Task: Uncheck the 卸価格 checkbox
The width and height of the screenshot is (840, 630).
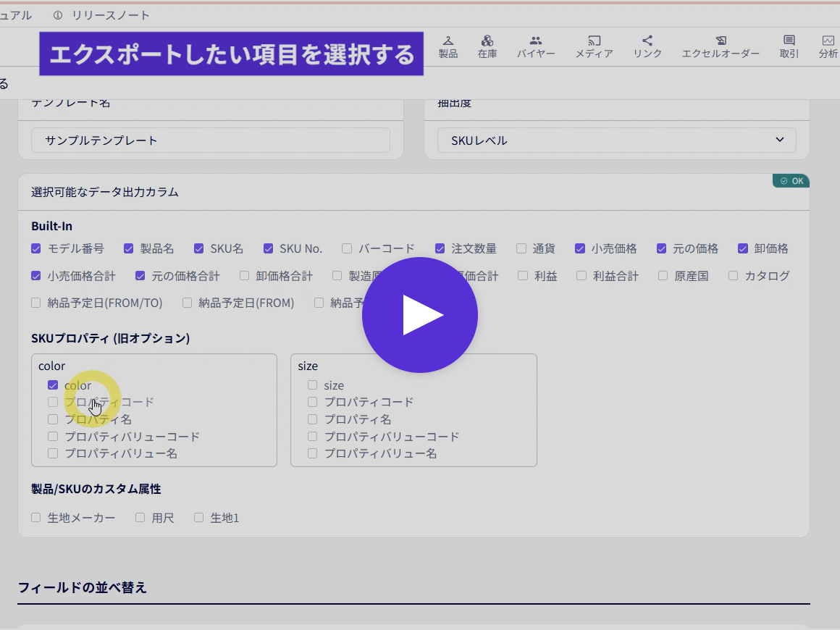Action: click(x=743, y=248)
